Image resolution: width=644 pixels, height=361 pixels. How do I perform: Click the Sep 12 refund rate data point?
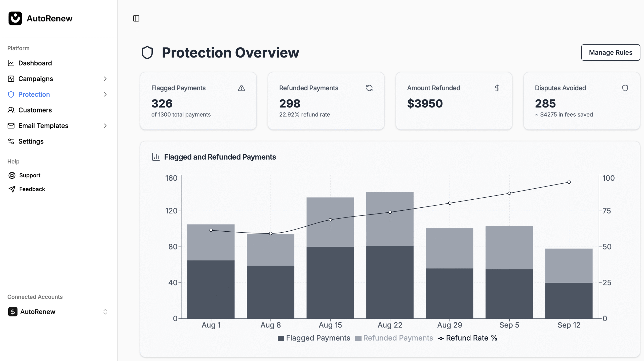pos(569,182)
